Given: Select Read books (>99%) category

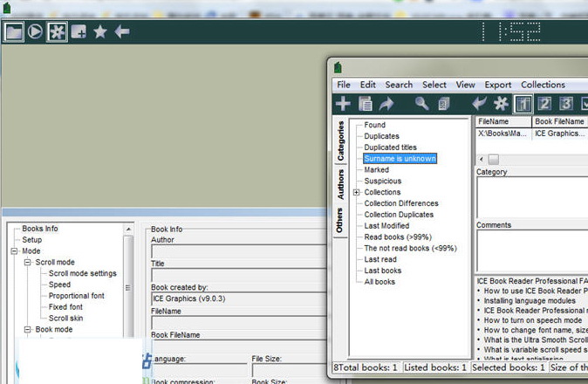Looking at the screenshot, I should tap(398, 237).
